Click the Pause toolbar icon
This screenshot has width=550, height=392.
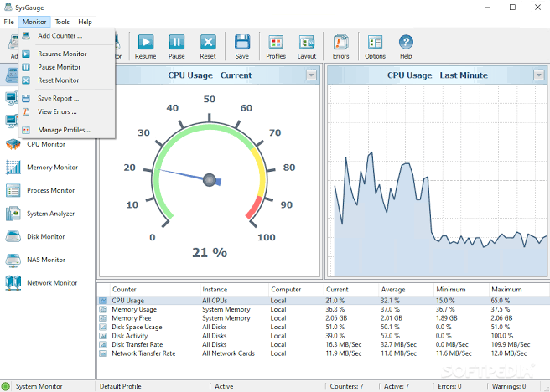[176, 43]
